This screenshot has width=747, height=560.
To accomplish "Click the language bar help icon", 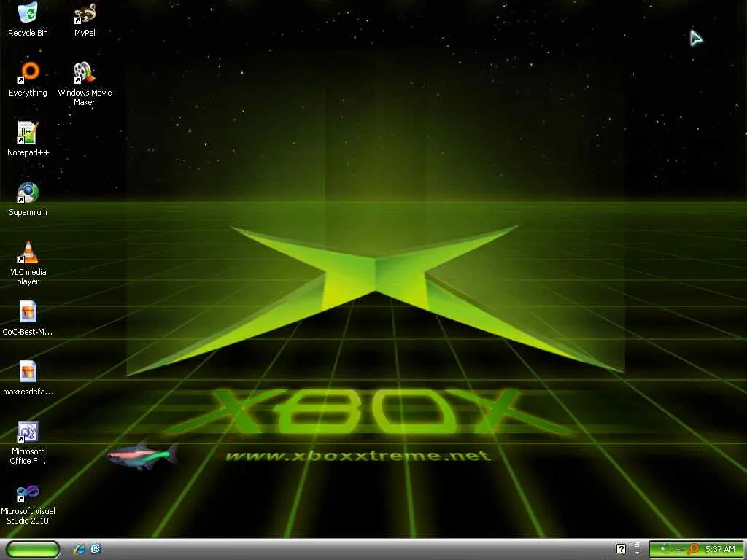I will (622, 549).
